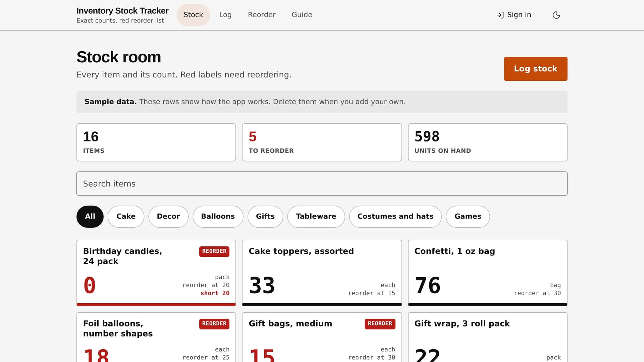Select the All category filter
This screenshot has width=644, height=362.
pos(90,217)
